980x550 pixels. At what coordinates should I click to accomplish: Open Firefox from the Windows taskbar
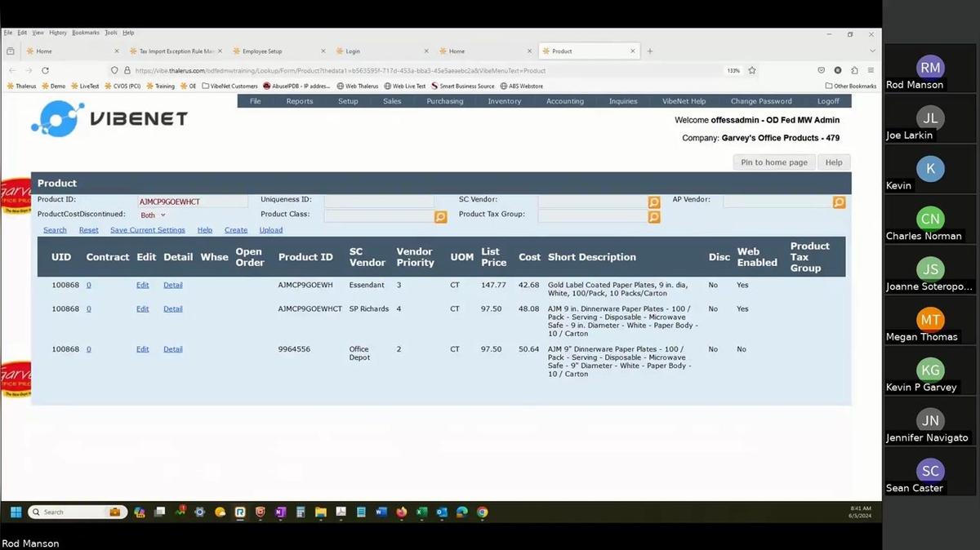[x=402, y=512]
